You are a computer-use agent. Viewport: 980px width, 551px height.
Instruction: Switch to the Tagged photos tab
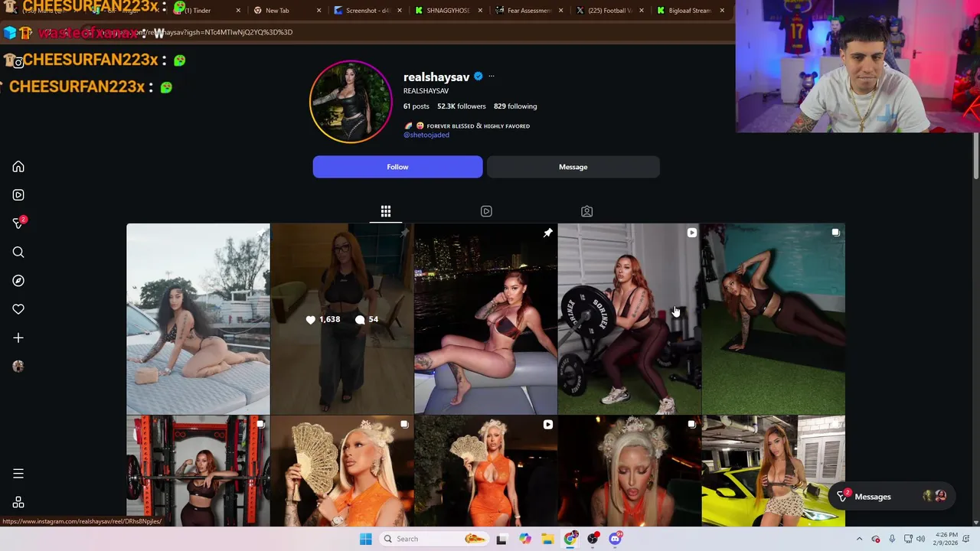coord(586,211)
